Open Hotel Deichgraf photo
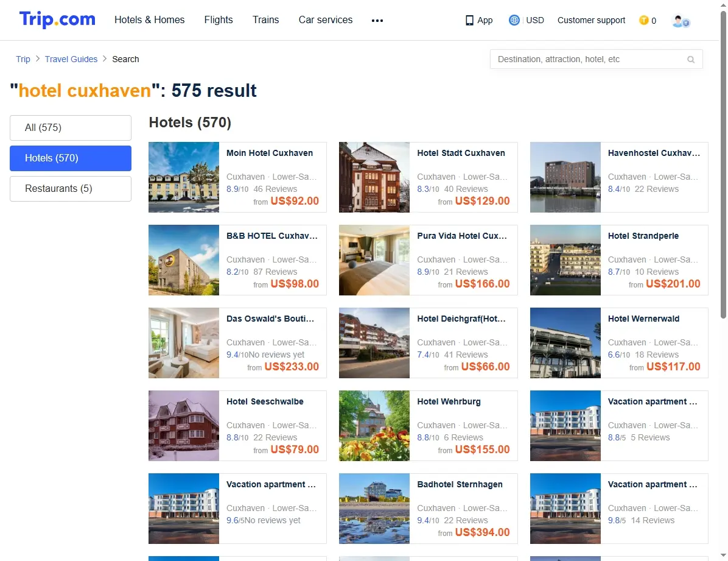The width and height of the screenshot is (728, 561). tap(374, 343)
